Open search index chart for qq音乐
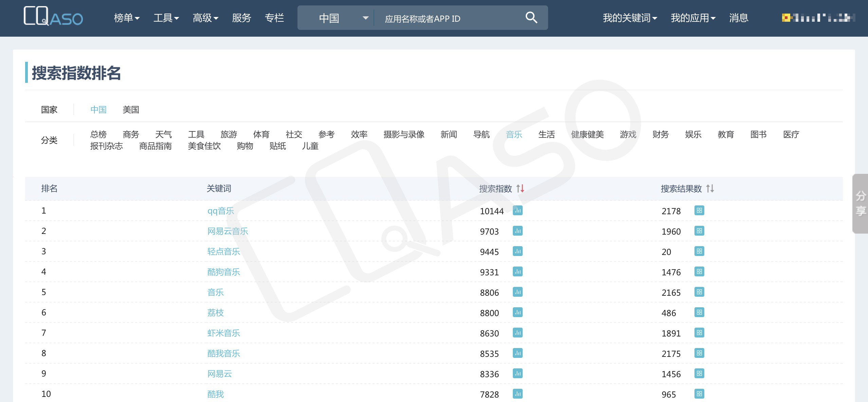Image resolution: width=868 pixels, height=402 pixels. click(518, 211)
